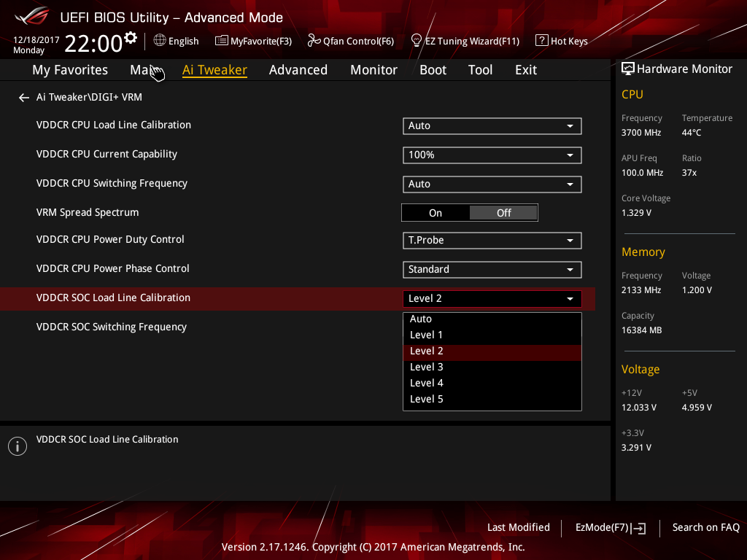The height and width of the screenshot is (560, 747).
Task: Choose Level 1 in the open list
Action: coord(492,335)
